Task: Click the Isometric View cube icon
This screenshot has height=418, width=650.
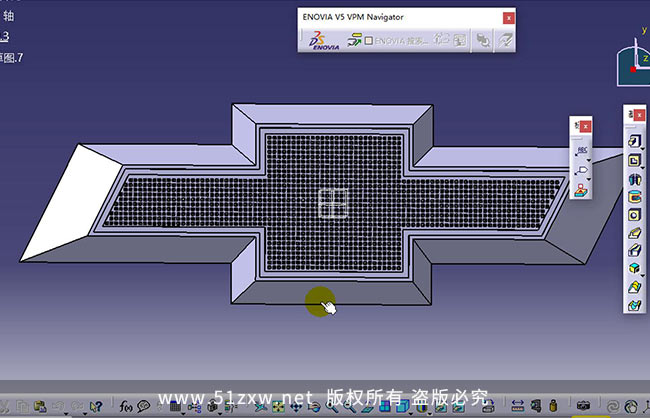Action: tap(403, 407)
